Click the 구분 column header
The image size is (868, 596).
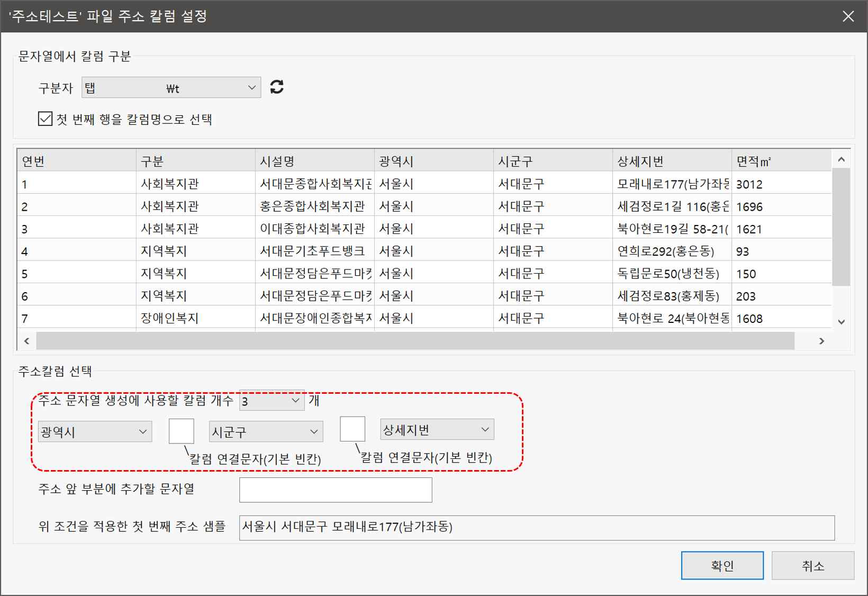[x=196, y=161]
